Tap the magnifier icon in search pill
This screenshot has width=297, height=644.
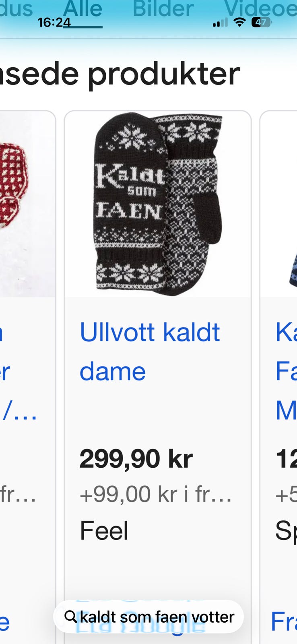(x=70, y=617)
